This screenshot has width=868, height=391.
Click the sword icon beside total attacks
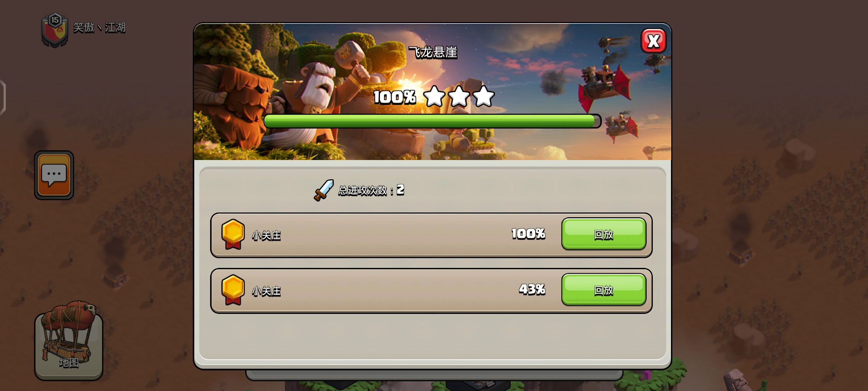324,190
